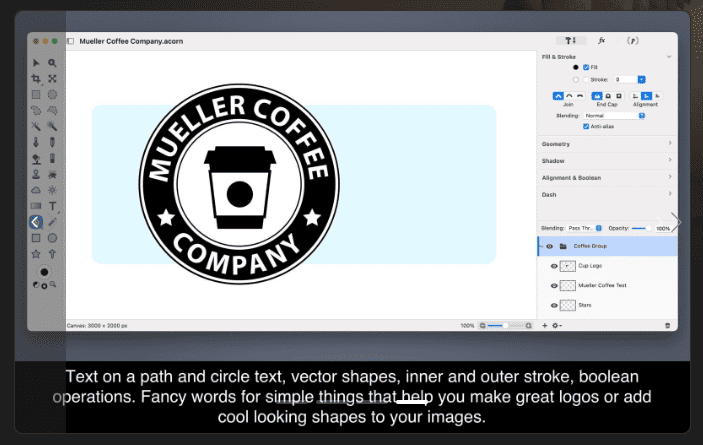Uncheck the Fill checkbox
This screenshot has width=703, height=445.
[586, 67]
